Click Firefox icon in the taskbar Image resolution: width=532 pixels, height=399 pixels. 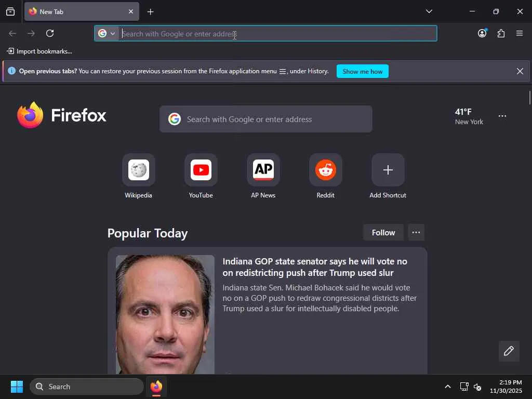click(156, 387)
